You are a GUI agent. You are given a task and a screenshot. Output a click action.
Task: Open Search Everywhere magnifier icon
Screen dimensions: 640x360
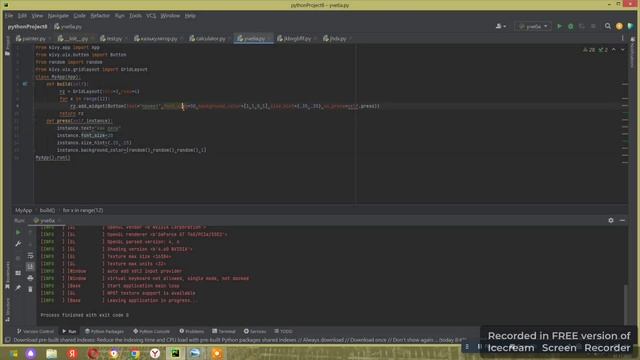click(x=608, y=26)
